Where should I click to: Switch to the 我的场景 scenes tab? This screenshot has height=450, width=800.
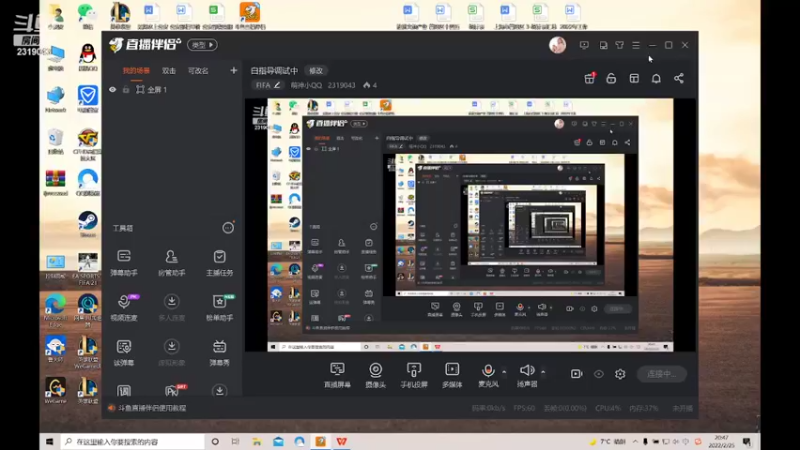136,71
